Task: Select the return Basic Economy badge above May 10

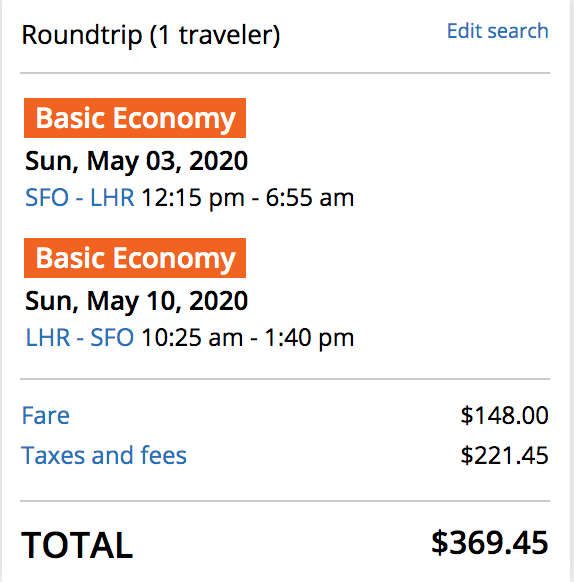Action: tap(135, 258)
